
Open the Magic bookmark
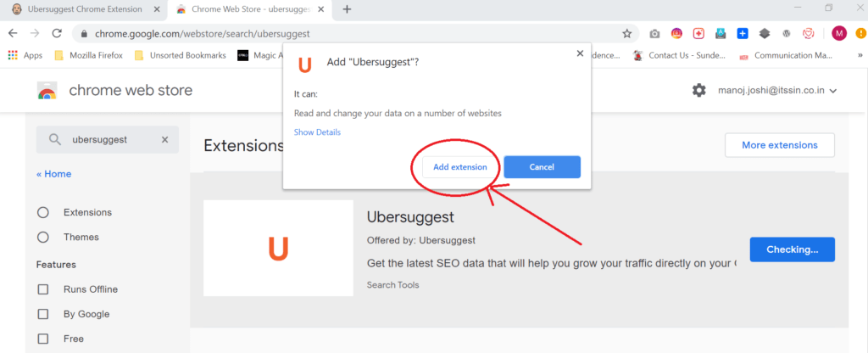pyautogui.click(x=260, y=55)
